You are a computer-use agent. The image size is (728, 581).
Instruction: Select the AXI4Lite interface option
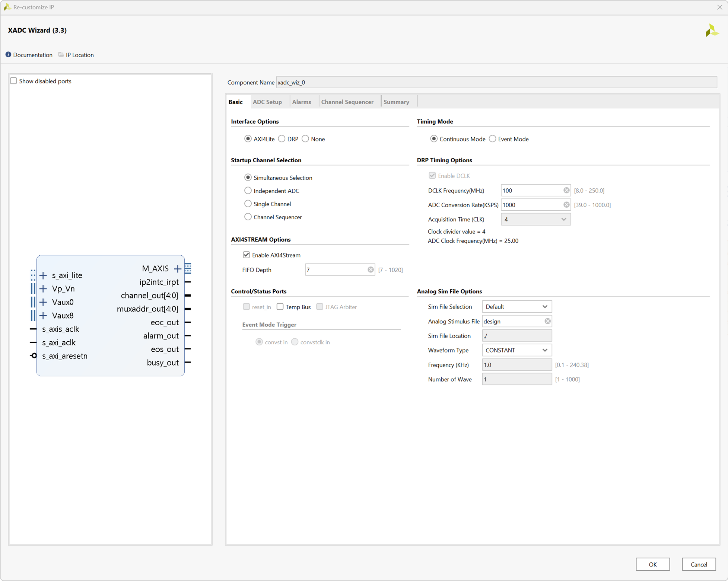coord(248,139)
